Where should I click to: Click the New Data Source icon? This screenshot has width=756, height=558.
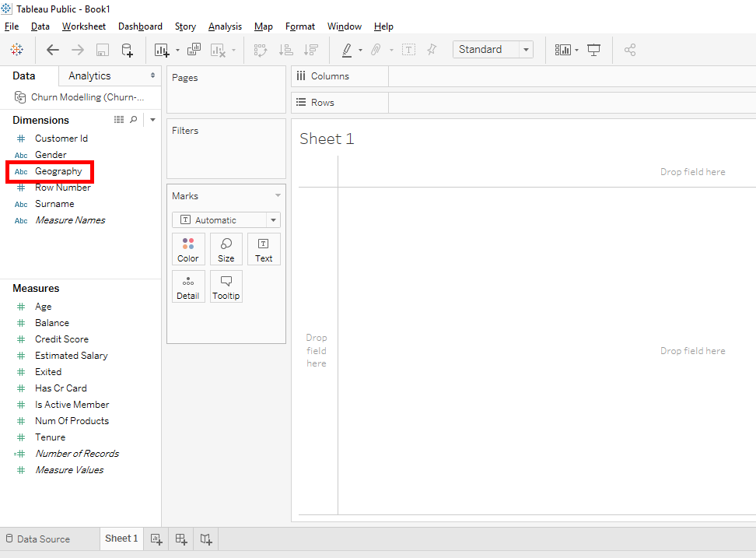pyautogui.click(x=127, y=50)
